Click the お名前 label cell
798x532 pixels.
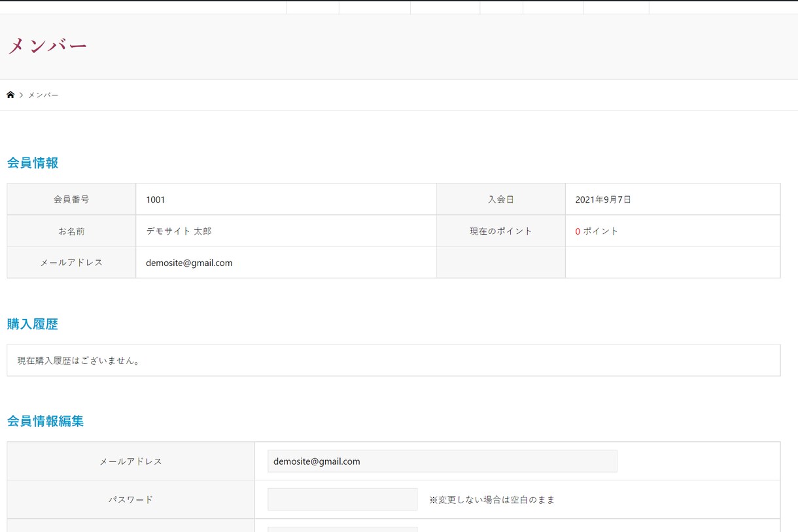click(x=71, y=231)
